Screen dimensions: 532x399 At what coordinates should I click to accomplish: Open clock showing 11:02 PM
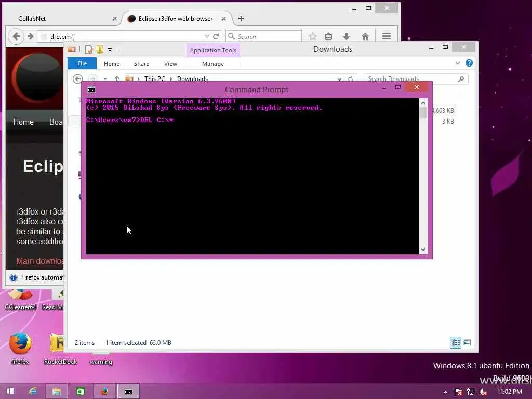[x=509, y=392]
